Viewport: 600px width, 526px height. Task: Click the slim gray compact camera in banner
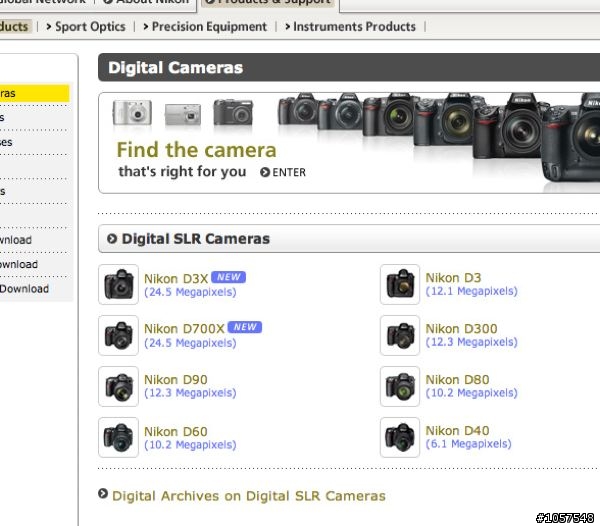183,114
